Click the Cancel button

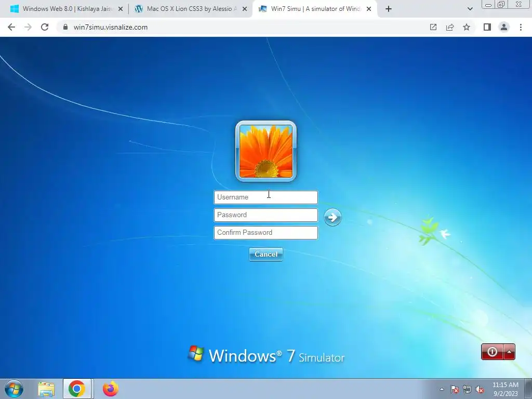click(x=265, y=254)
